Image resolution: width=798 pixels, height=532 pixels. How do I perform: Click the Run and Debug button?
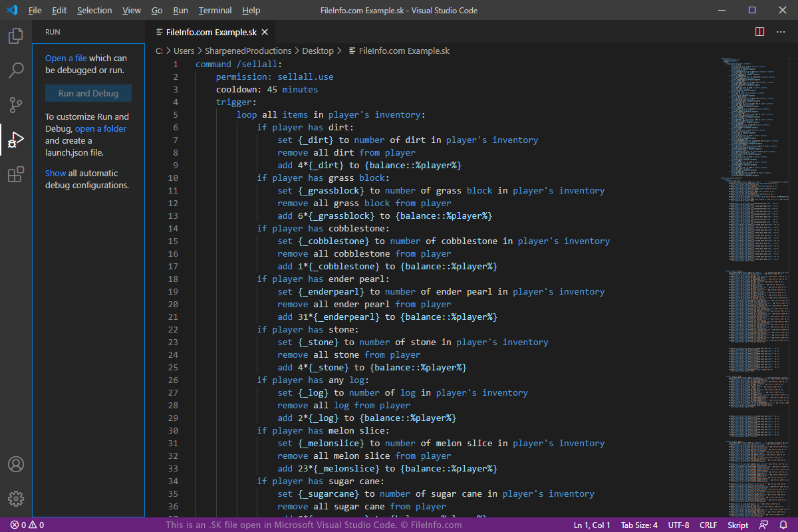coord(88,93)
